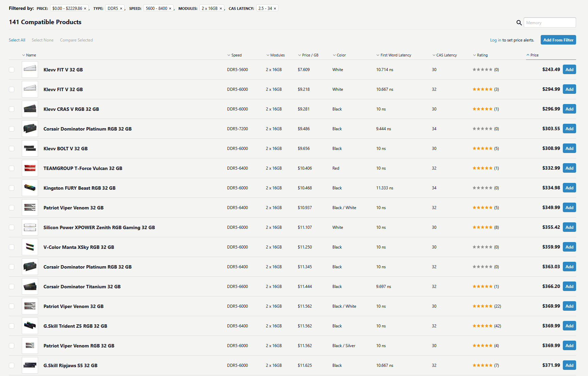This screenshot has width=588, height=376.
Task: Click the Select None link
Action: [x=43, y=40]
